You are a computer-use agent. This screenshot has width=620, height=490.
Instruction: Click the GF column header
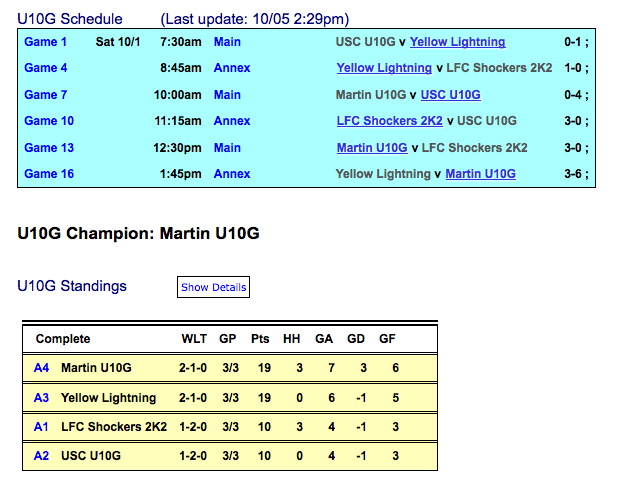tap(387, 339)
